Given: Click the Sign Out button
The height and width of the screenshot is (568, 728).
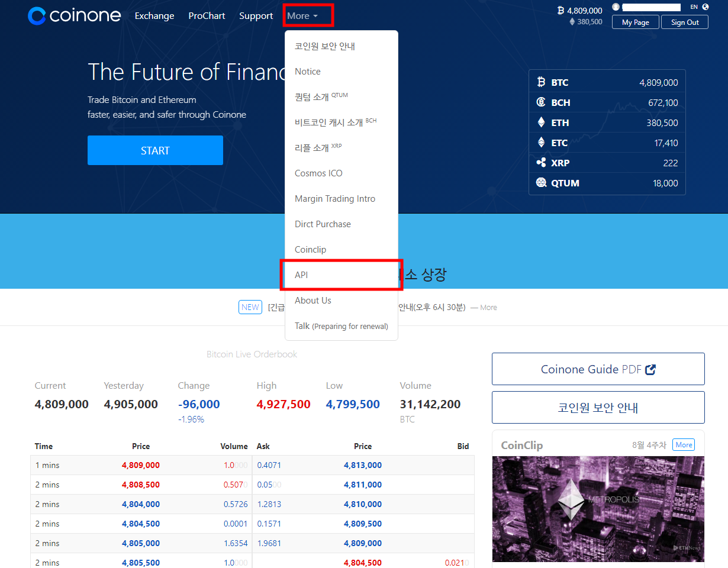Looking at the screenshot, I should (x=684, y=22).
